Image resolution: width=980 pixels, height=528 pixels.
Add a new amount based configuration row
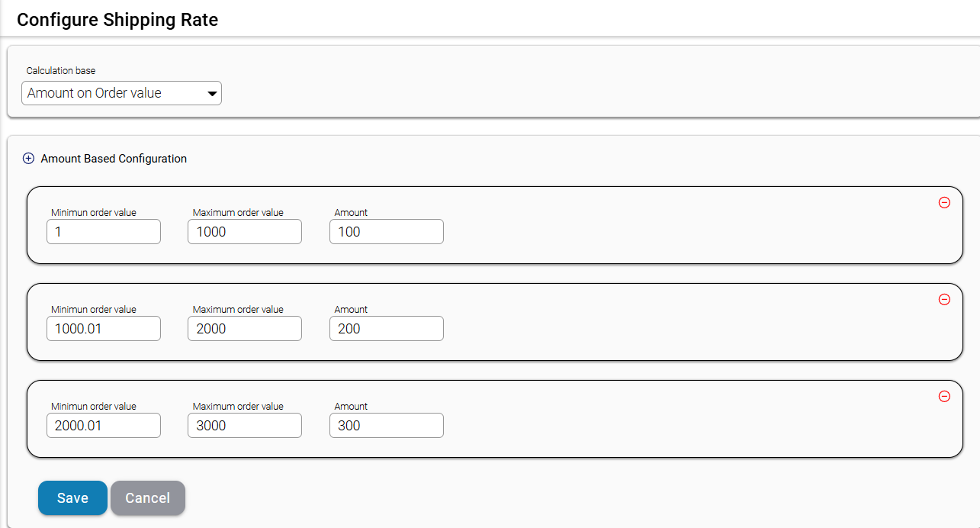(28, 159)
